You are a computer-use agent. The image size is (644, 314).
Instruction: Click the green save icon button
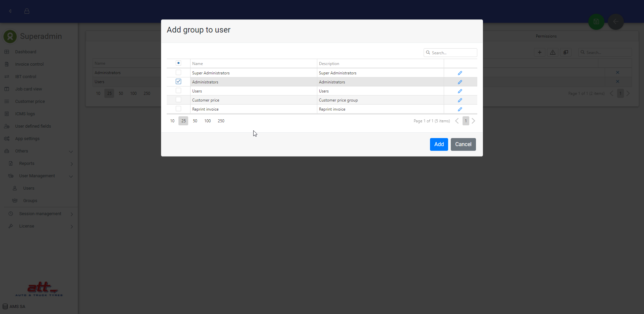[596, 22]
